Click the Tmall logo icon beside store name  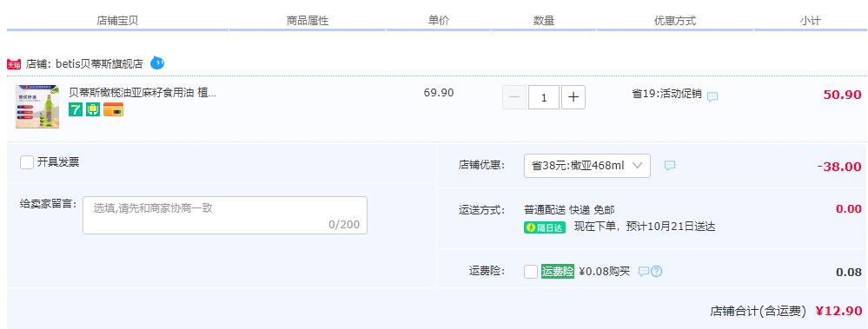14,65
